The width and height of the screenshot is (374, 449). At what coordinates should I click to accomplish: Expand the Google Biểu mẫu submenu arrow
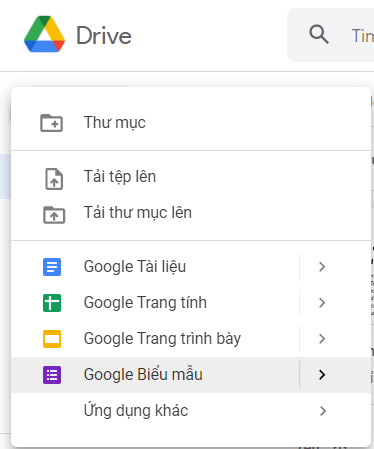pyautogui.click(x=322, y=375)
